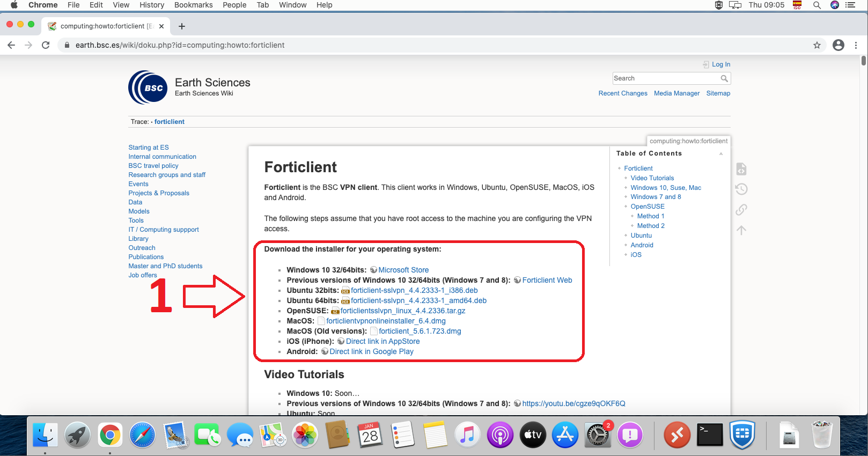Click the page's vertical scrollbar
Image resolution: width=868 pixels, height=456 pixels.
pyautogui.click(x=863, y=61)
